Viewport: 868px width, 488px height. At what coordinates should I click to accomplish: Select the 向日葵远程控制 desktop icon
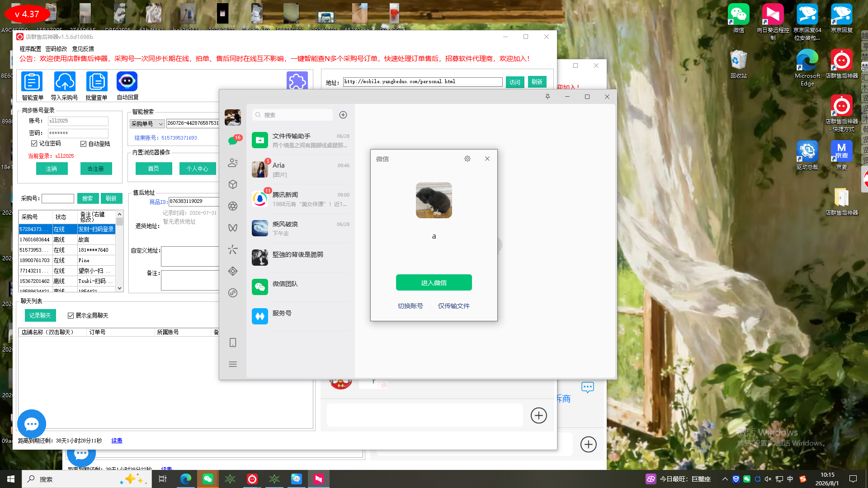773,22
